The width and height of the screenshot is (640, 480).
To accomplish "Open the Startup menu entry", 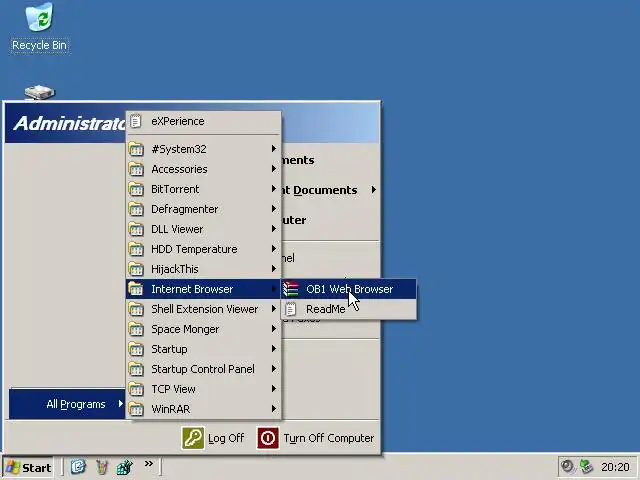I will click(203, 349).
